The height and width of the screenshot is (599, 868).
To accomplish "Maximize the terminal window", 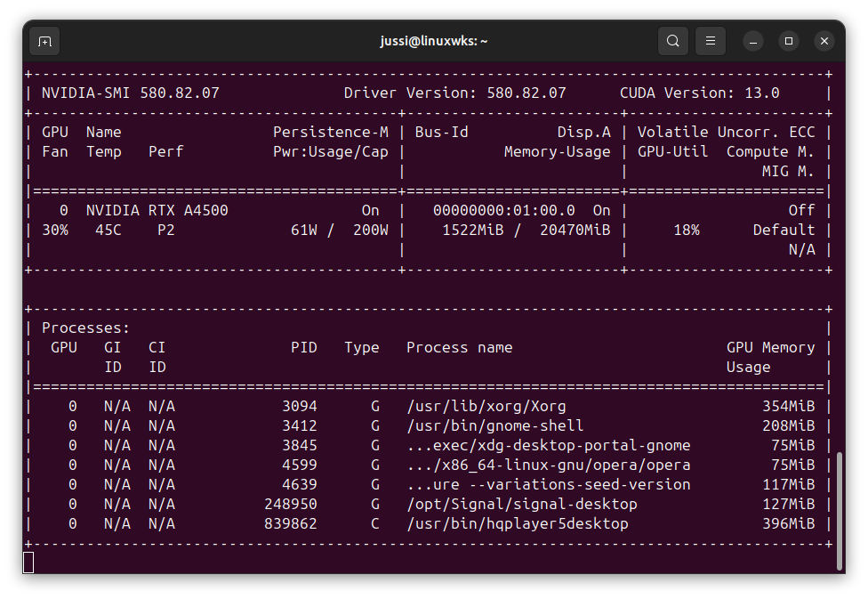I will 789,41.
